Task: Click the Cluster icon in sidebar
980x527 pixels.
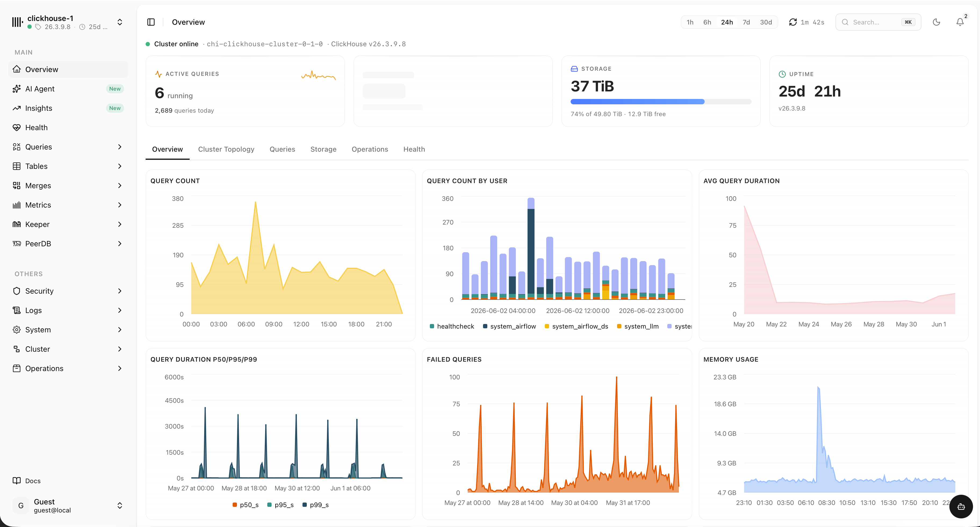Action: point(17,349)
